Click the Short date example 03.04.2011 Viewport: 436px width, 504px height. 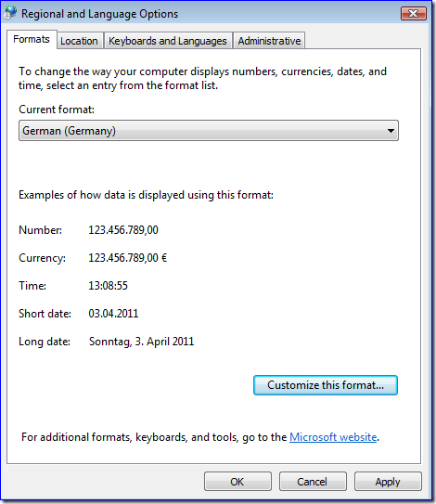(113, 314)
